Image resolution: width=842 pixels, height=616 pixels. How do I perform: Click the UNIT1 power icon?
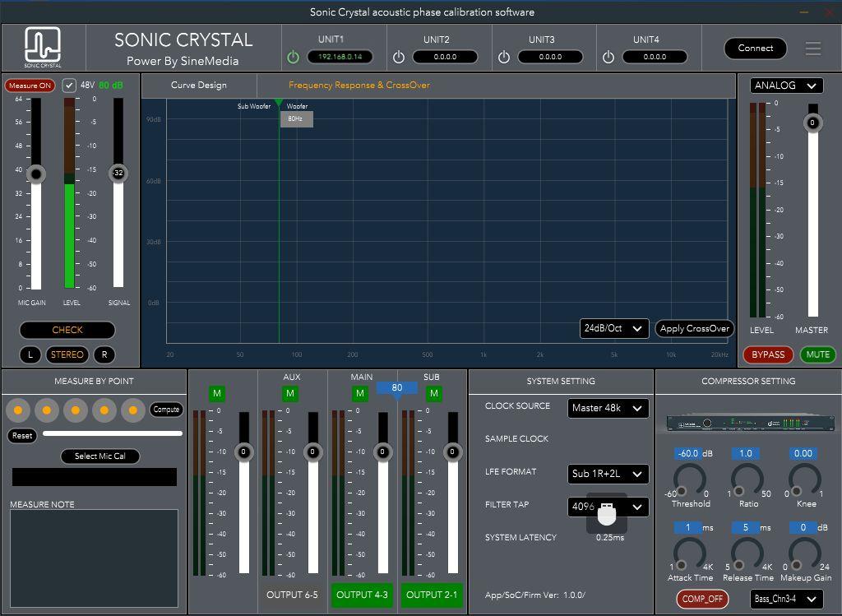point(293,57)
